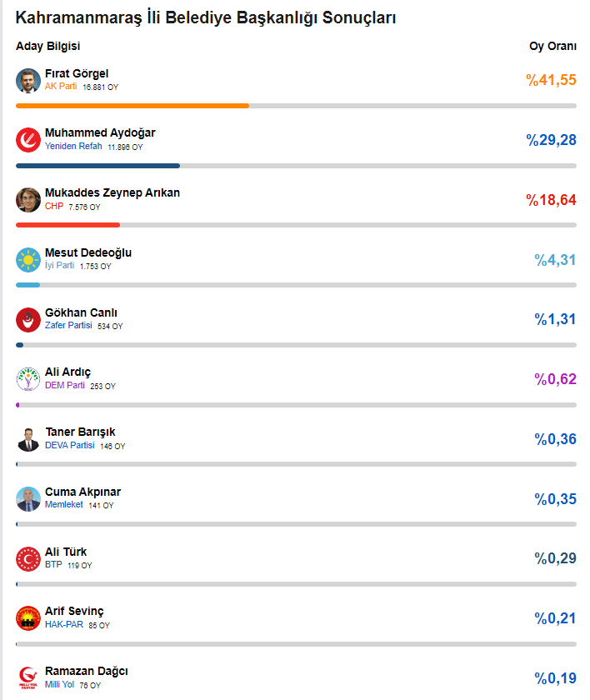Click the Mesut Dedeoğlu candidate name
Image resolution: width=590 pixels, height=700 pixels.
tap(88, 252)
